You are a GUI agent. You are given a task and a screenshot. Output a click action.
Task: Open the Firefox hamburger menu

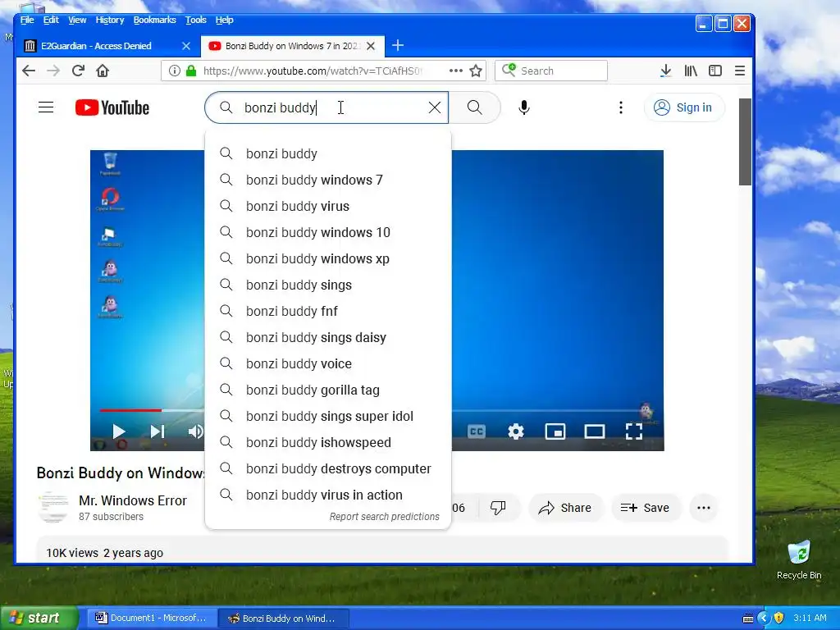[x=740, y=71]
